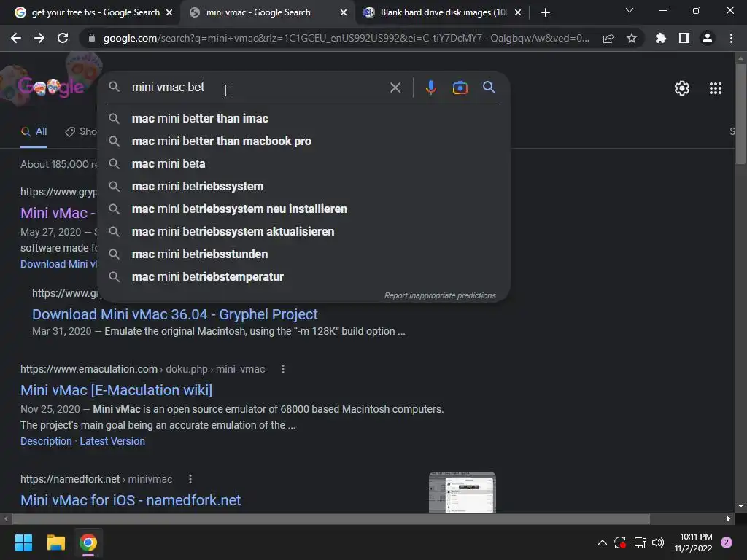Open Google quick settings gear

tap(682, 88)
